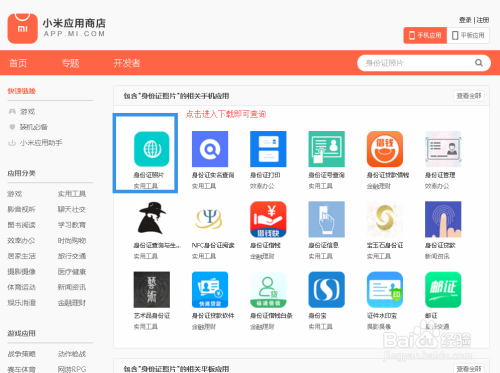Open the 身份证贷款借钱 orange app icon
The image size is (500, 373).
pyautogui.click(x=385, y=149)
